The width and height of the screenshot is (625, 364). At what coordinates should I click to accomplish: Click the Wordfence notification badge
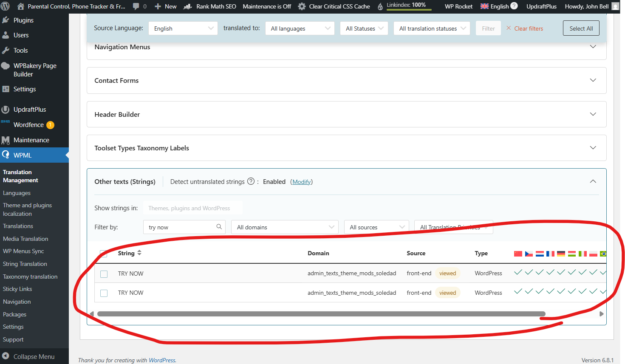(50, 125)
